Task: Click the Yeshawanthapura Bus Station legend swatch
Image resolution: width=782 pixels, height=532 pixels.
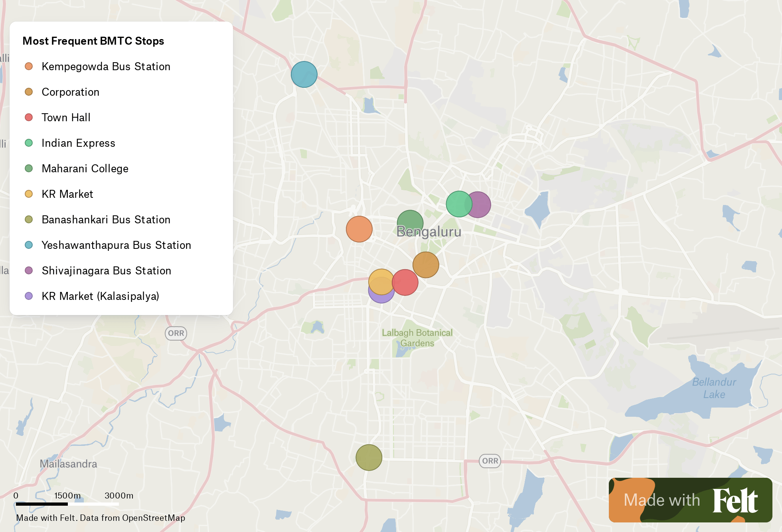Action: click(29, 245)
